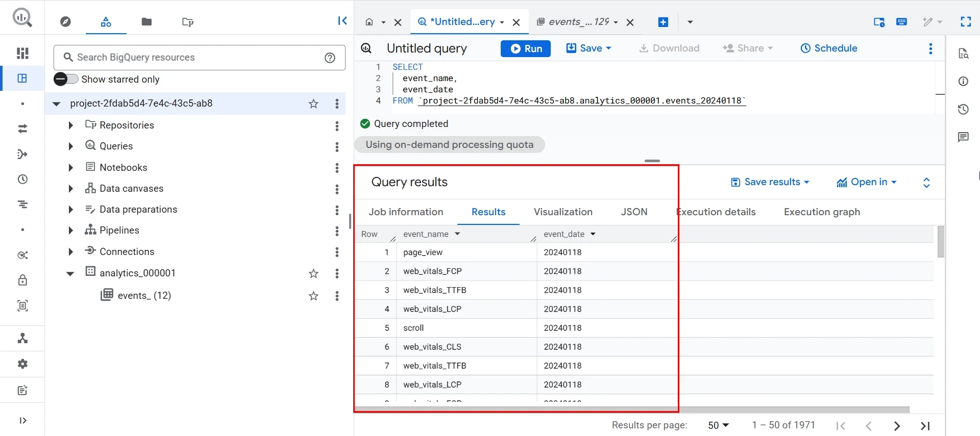This screenshot has height=436, width=980.
Task: Select the events_ (12) table in the tree
Action: click(144, 296)
